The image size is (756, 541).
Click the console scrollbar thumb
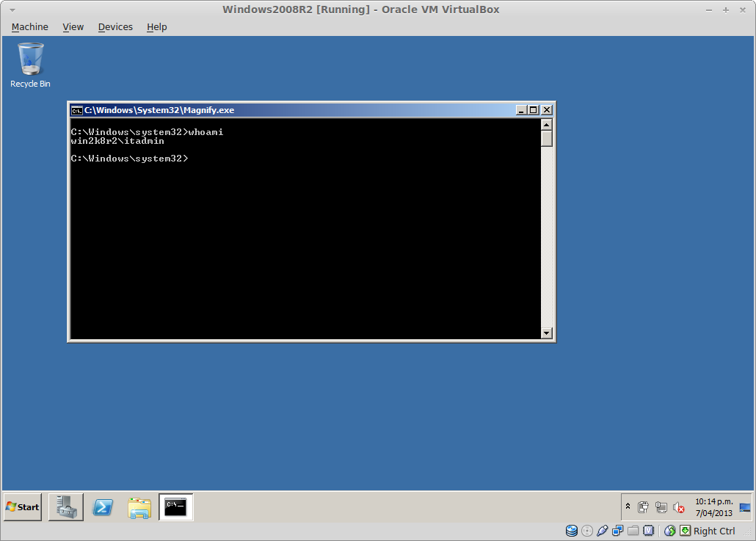[x=546, y=139]
